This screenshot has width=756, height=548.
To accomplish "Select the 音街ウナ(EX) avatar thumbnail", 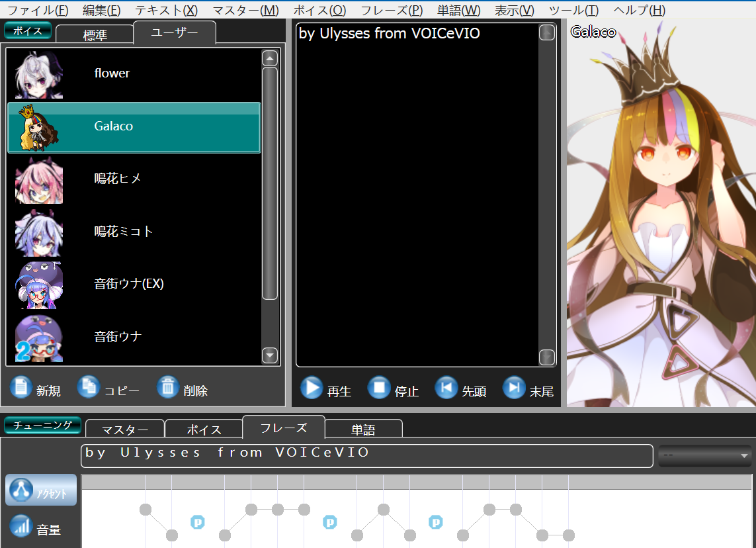I will tap(39, 285).
